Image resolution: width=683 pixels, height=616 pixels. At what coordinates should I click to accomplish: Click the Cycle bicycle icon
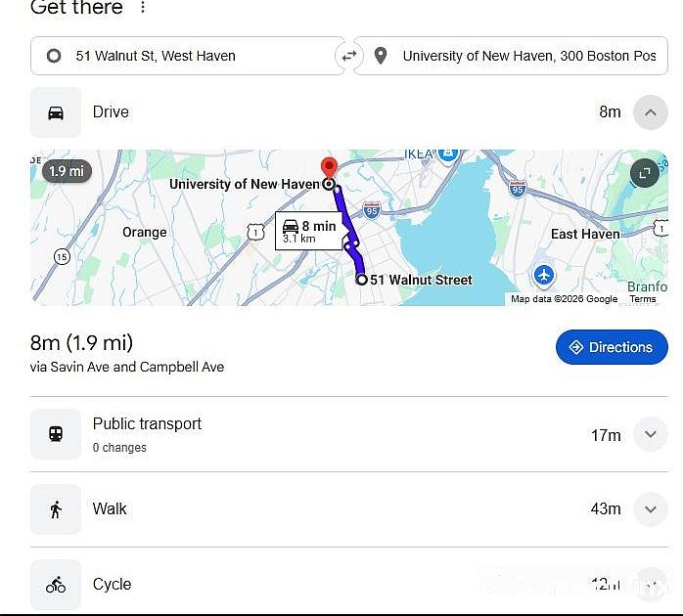[56, 585]
